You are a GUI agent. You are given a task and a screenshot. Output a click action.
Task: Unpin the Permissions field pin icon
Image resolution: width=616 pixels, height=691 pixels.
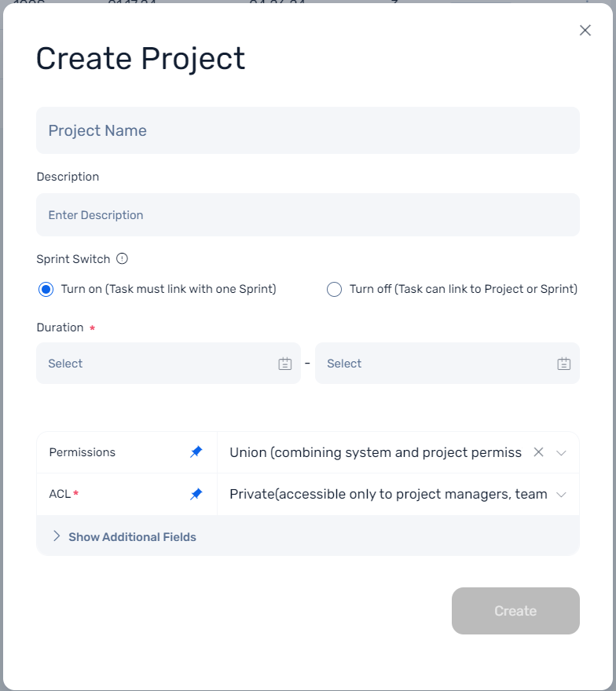click(196, 452)
